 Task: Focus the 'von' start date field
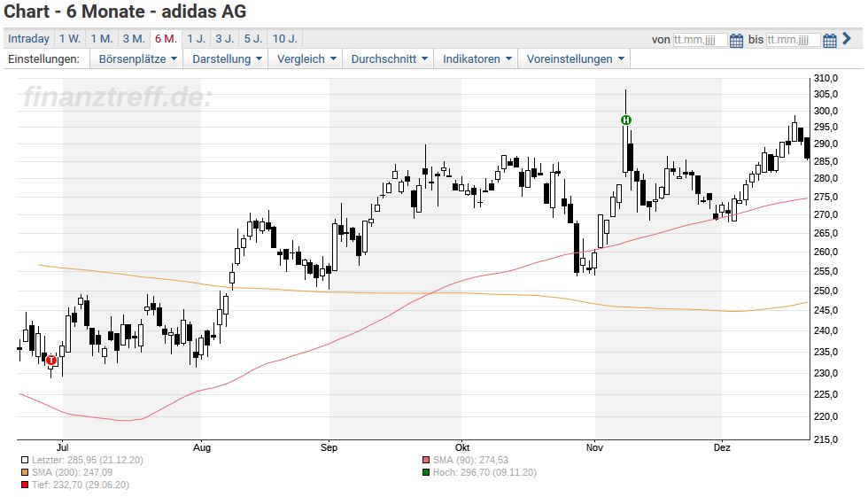[700, 40]
